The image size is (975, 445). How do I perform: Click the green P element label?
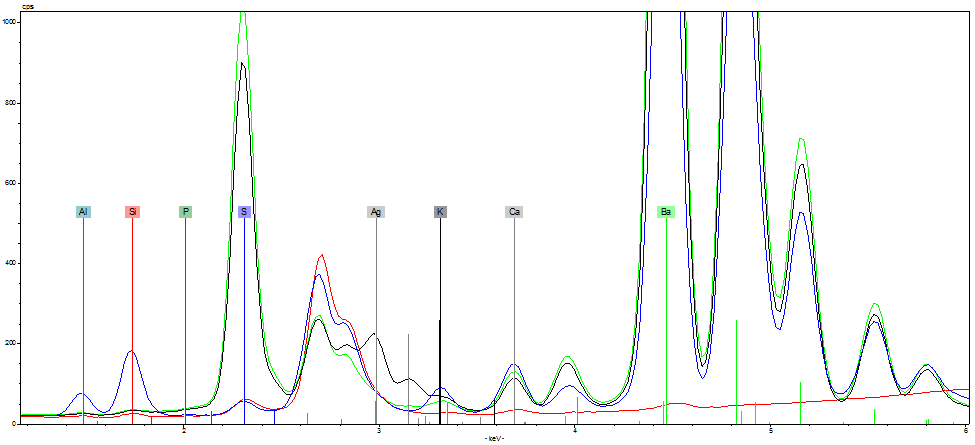point(185,212)
